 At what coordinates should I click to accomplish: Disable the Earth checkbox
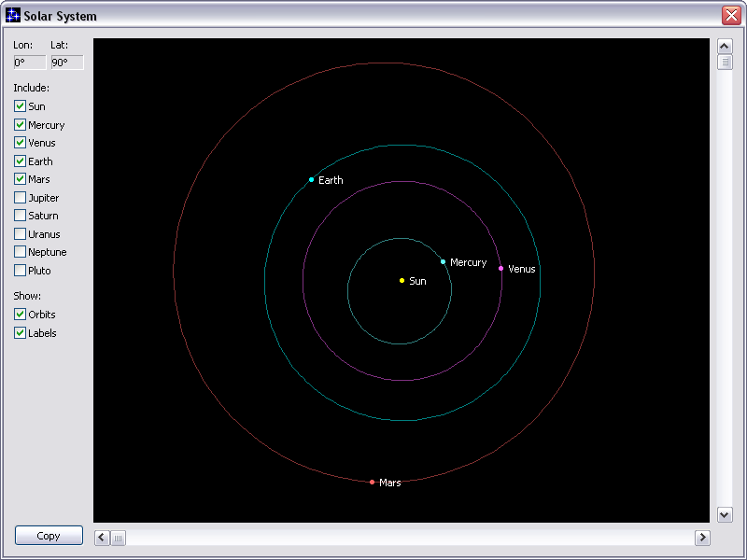pos(20,161)
